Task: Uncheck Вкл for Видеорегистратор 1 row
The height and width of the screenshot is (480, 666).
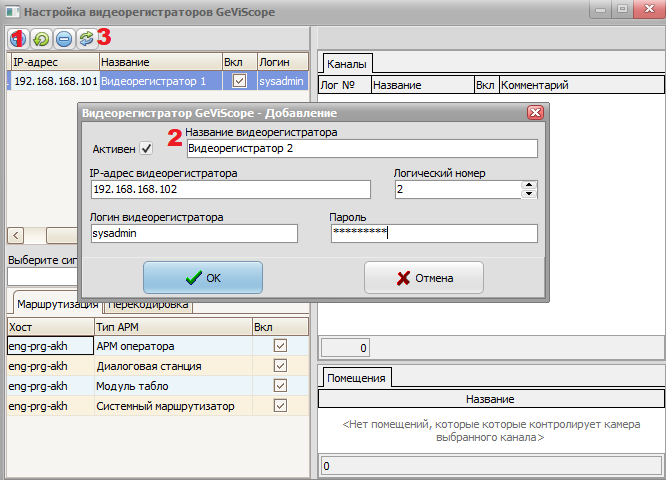Action: coord(238,80)
